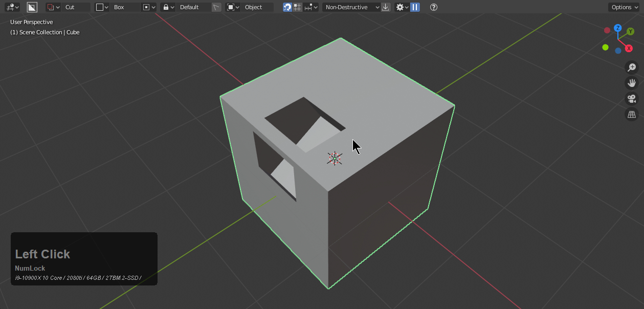644x309 pixels.
Task: Switch projection using the orthographic grid icon
Action: [632, 114]
